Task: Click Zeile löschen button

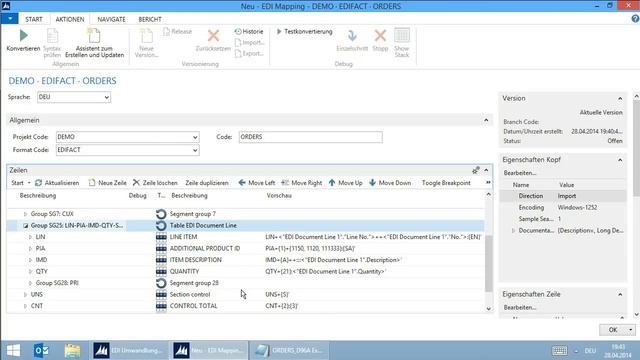Action: [155, 183]
